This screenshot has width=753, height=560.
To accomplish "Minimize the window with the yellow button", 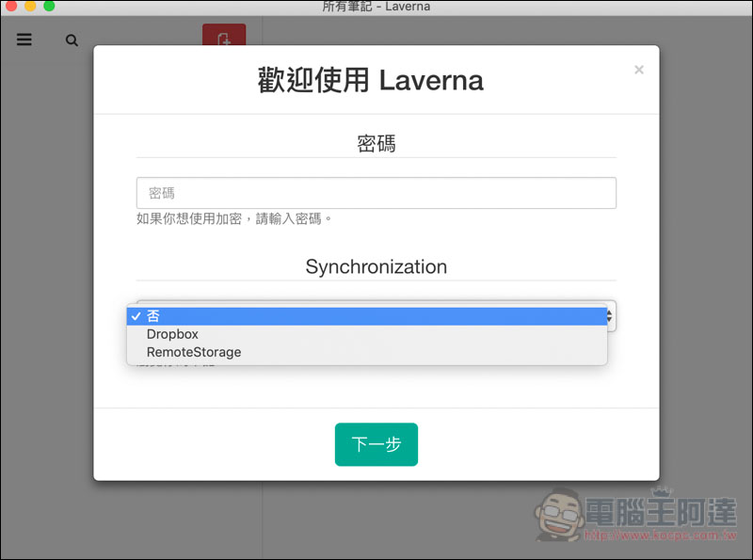I will point(30,7).
